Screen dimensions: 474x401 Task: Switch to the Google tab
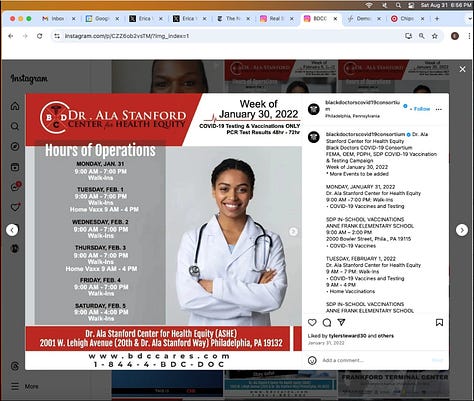[102, 19]
